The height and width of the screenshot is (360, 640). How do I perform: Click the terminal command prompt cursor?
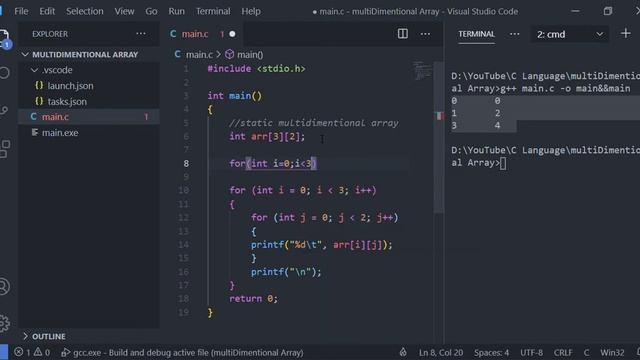503,163
